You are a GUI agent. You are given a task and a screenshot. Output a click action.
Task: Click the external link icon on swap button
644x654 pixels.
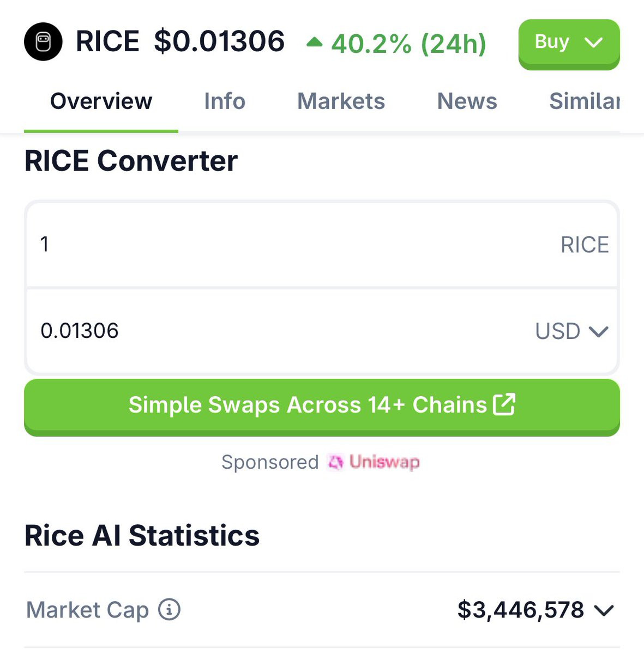(x=504, y=405)
